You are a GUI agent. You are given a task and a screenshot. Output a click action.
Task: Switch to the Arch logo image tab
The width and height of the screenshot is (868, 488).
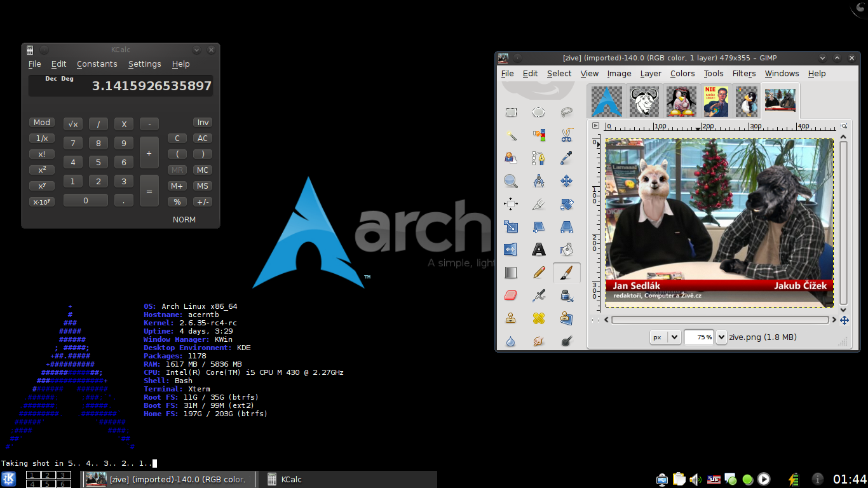(606, 101)
